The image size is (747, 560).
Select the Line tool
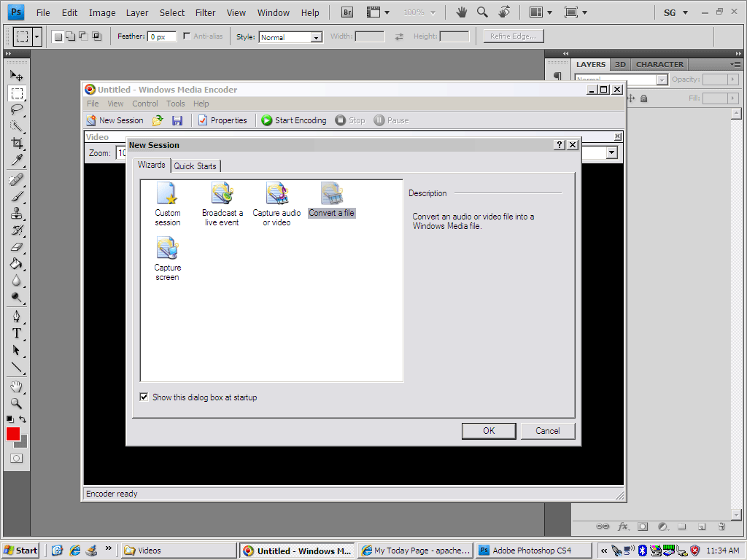pos(17,367)
